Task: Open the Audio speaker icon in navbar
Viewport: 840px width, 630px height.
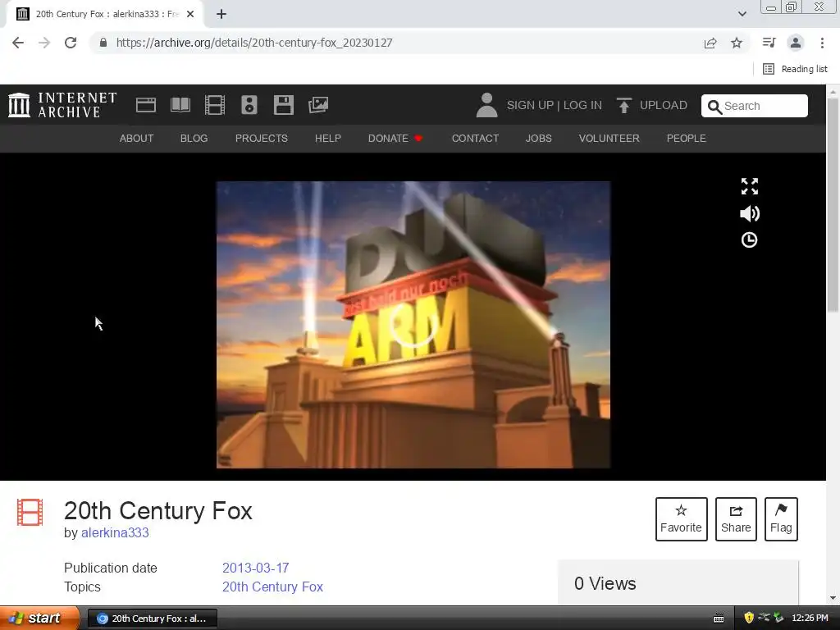Action: click(x=249, y=105)
